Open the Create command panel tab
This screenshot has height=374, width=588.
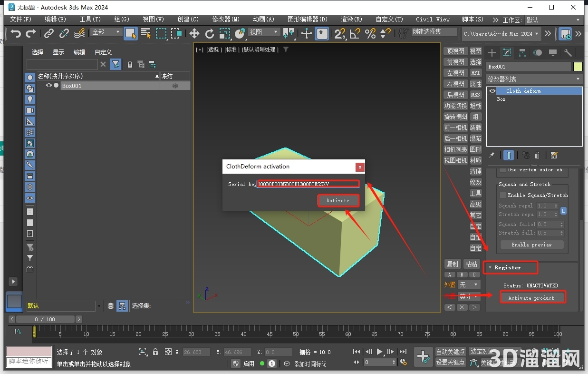(492, 53)
